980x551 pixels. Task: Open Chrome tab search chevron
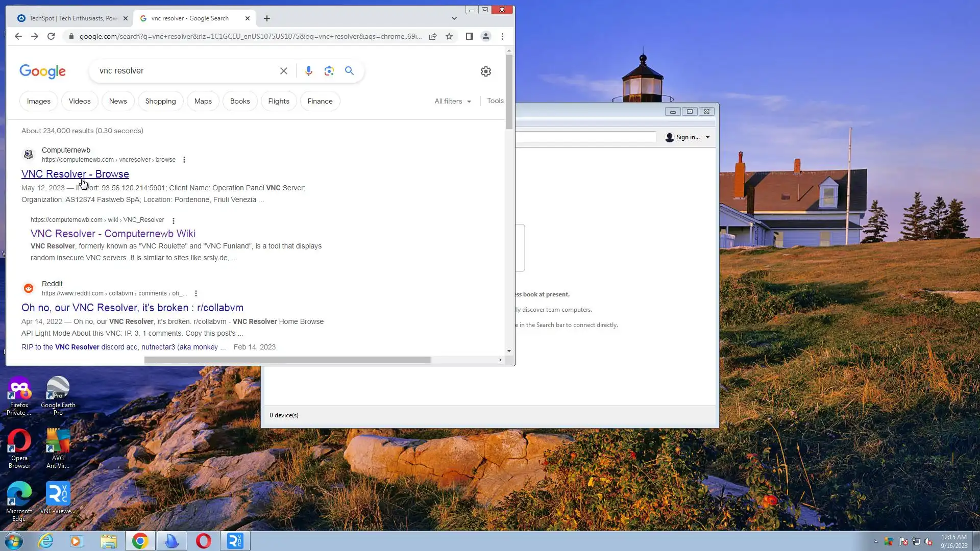pyautogui.click(x=454, y=18)
